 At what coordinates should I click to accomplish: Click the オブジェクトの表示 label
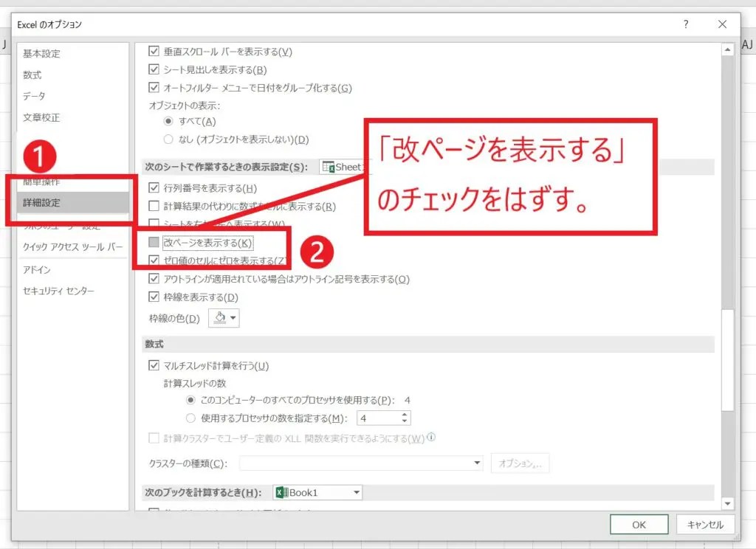coord(184,105)
